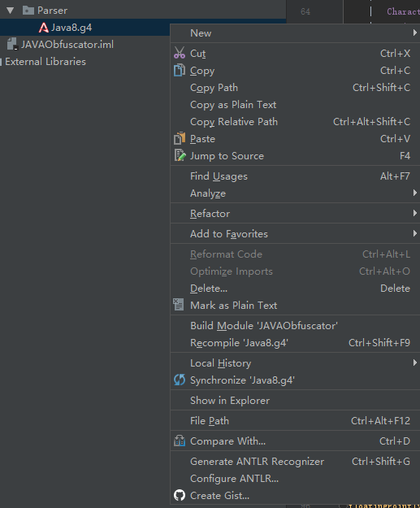Click the GitHub Create Gist icon
Image resolution: width=420 pixels, height=508 pixels.
180,495
